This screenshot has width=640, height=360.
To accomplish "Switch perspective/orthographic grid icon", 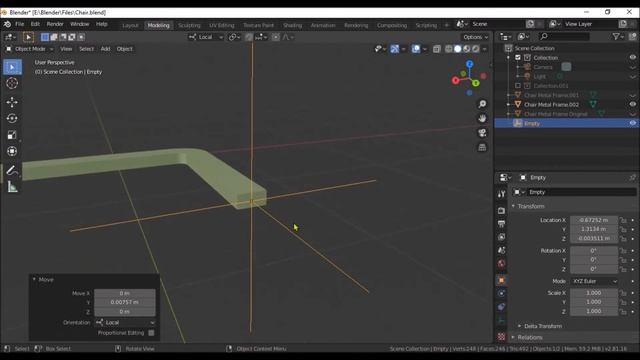I will click(x=482, y=147).
